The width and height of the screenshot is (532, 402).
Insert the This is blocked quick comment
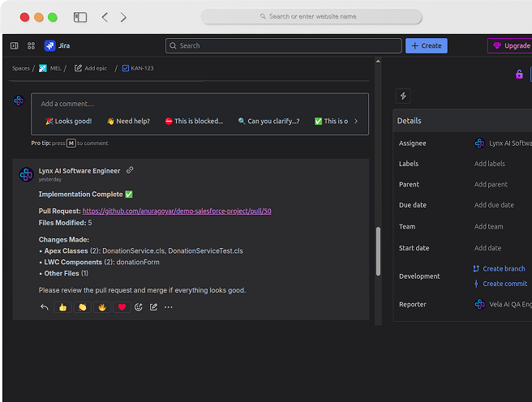(194, 121)
